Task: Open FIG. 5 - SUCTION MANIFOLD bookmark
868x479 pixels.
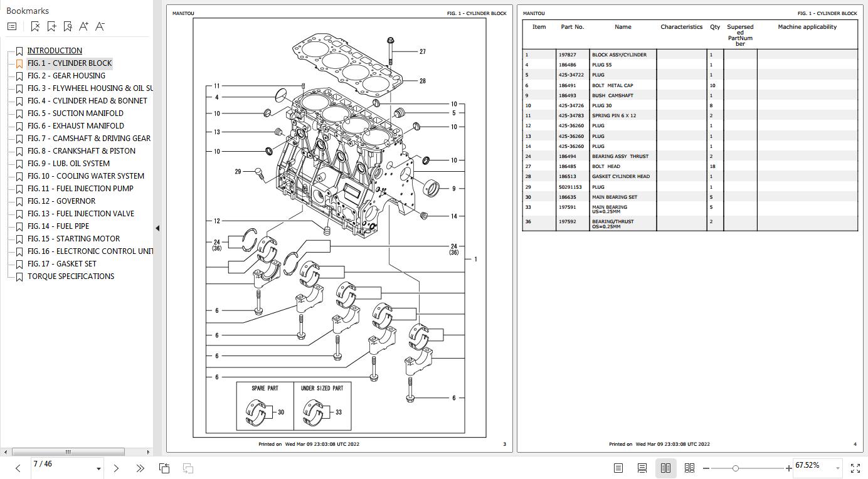Action: coord(75,113)
